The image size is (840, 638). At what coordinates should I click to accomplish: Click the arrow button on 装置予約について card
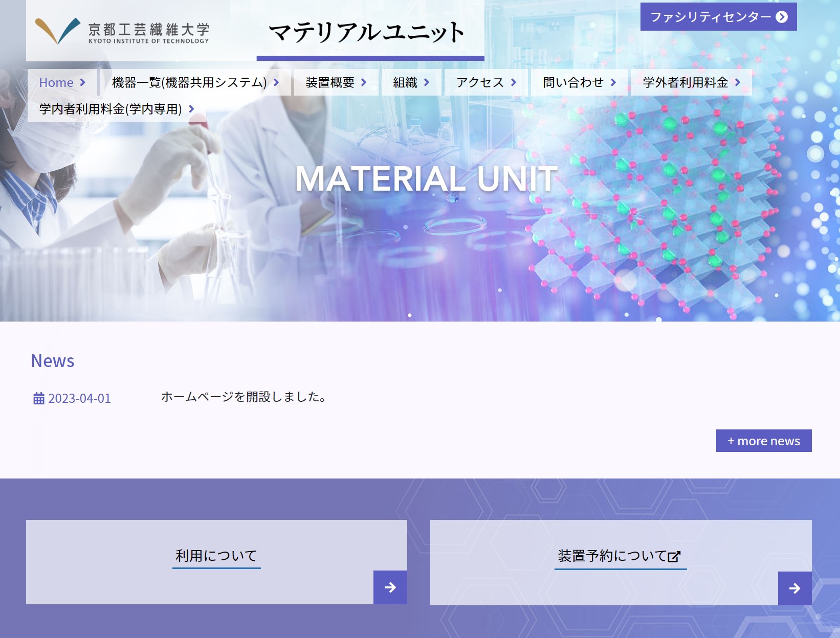pos(795,588)
